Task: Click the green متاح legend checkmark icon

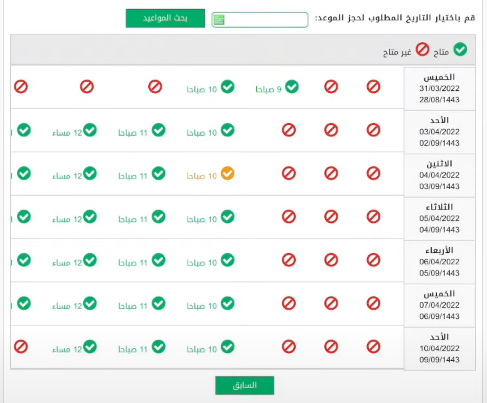Action: pos(460,50)
